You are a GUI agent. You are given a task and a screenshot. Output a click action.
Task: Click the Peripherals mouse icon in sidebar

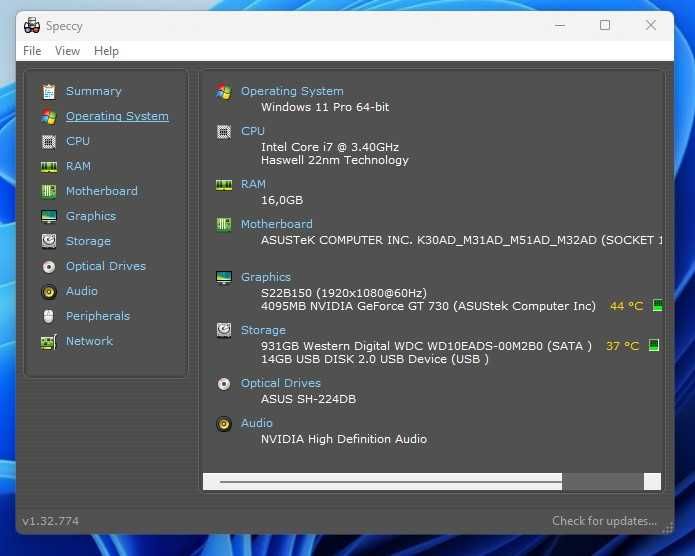[x=49, y=316]
